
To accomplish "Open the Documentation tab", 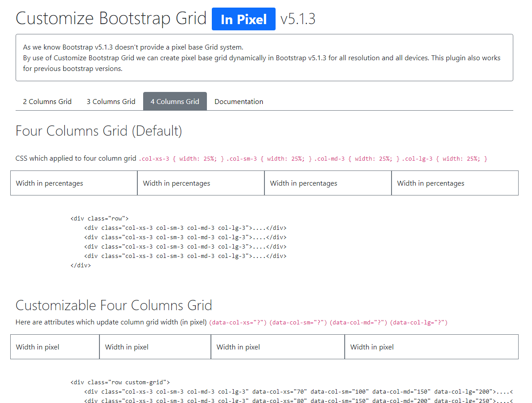I will 239,101.
